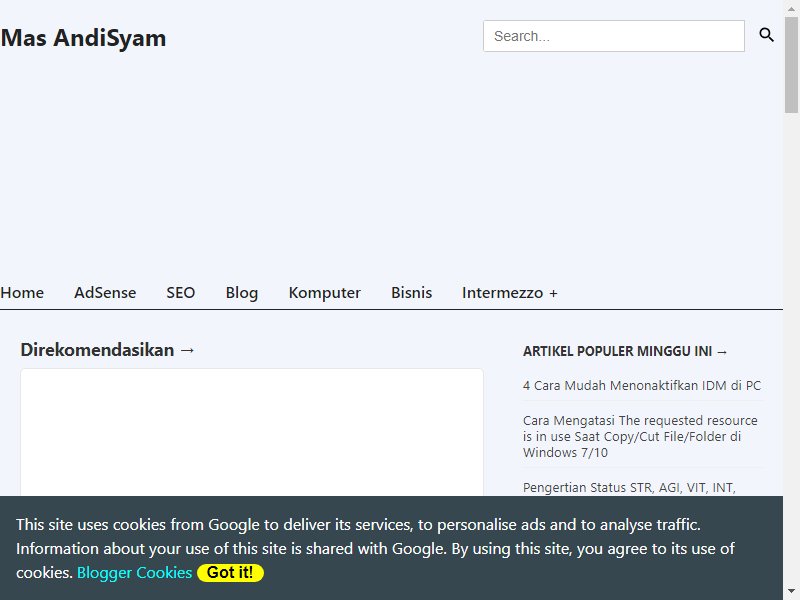
Task: Click the Direkomendasikan heading
Action: point(108,350)
